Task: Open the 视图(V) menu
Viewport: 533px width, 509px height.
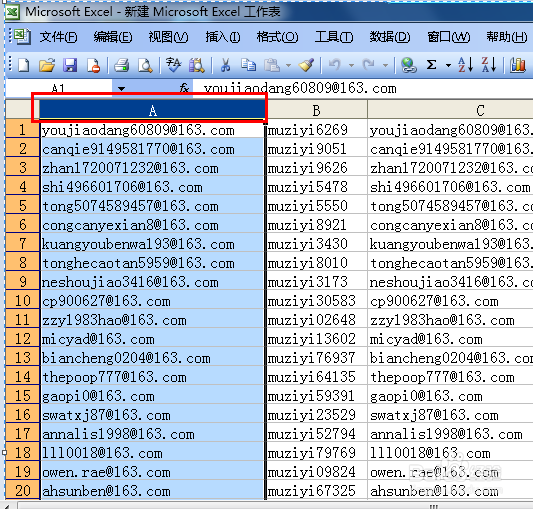Action: click(168, 37)
